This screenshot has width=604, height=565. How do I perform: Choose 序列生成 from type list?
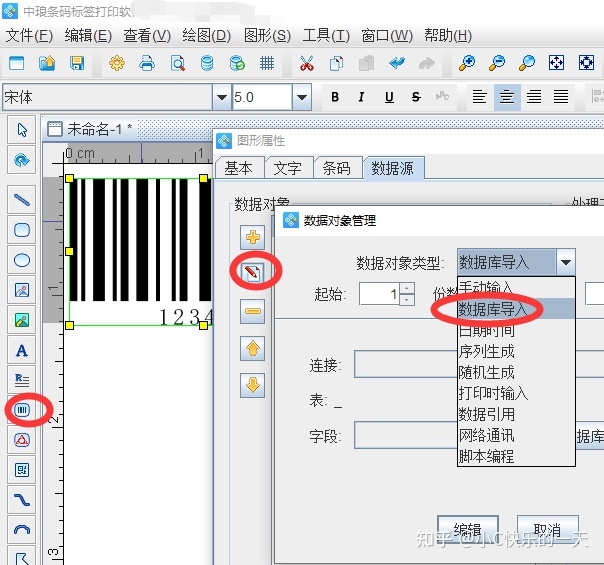pos(516,351)
